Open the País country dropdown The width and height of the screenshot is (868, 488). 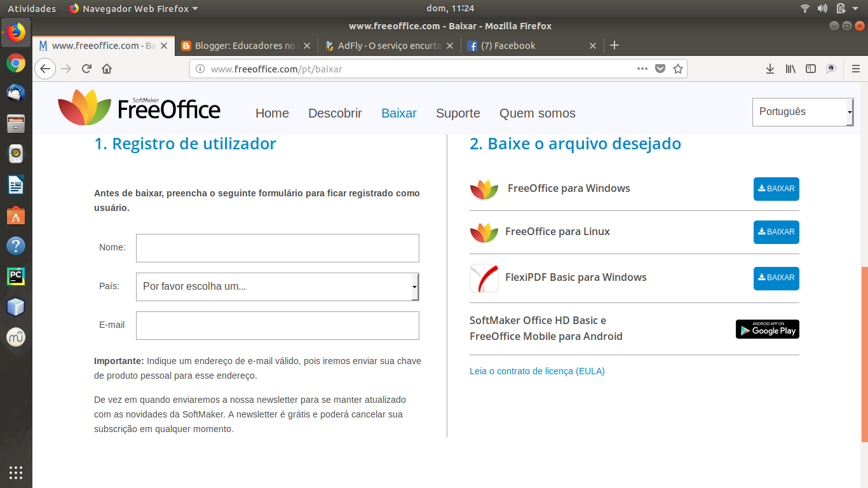point(278,287)
